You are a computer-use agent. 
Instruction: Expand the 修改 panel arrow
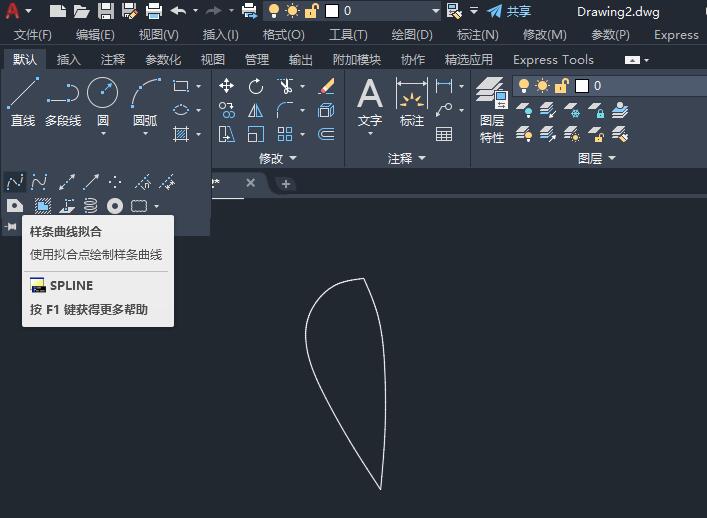[293, 158]
